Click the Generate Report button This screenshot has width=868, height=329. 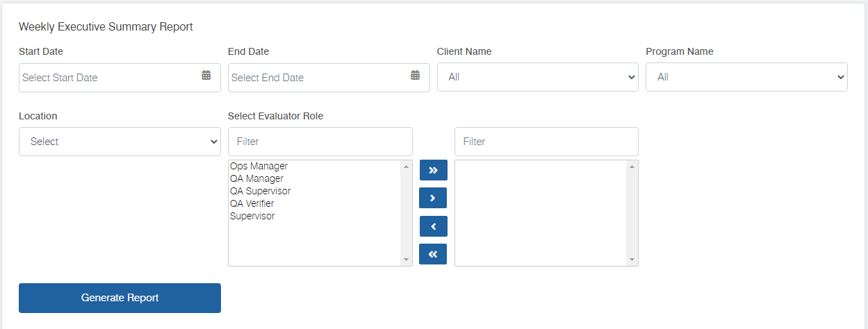[120, 298]
